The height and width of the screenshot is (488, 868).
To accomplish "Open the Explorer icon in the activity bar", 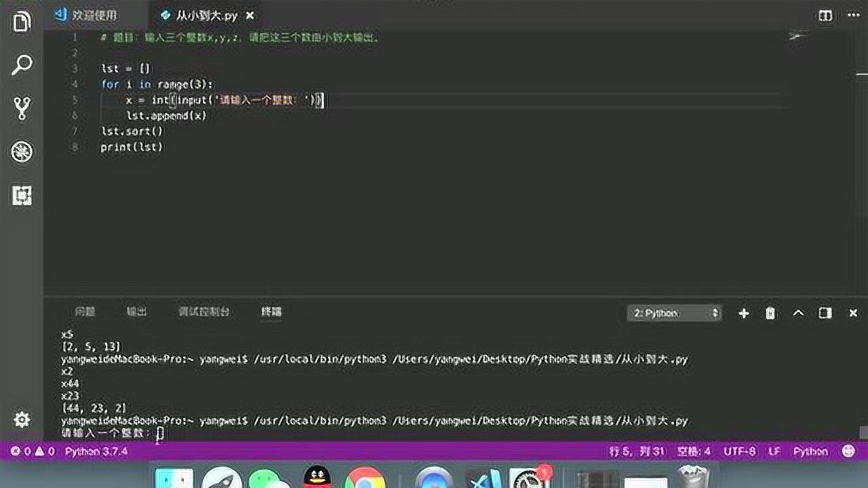I will click(22, 21).
